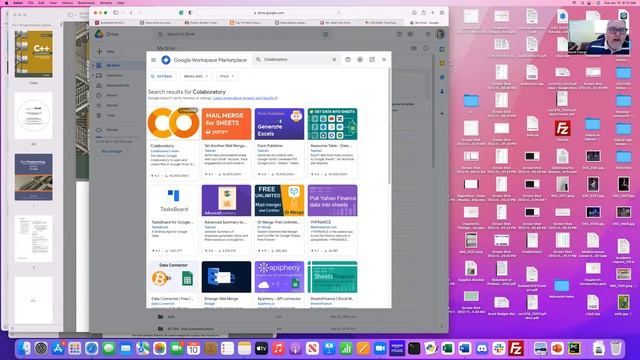
Task: Click the Marketplace search field
Action: click(x=296, y=60)
